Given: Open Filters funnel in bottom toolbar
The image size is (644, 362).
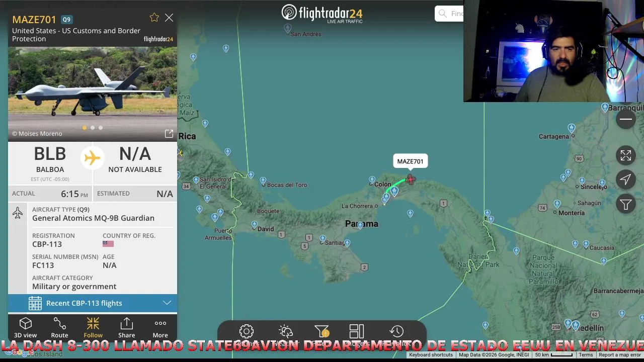Looking at the screenshot, I should (x=321, y=331).
